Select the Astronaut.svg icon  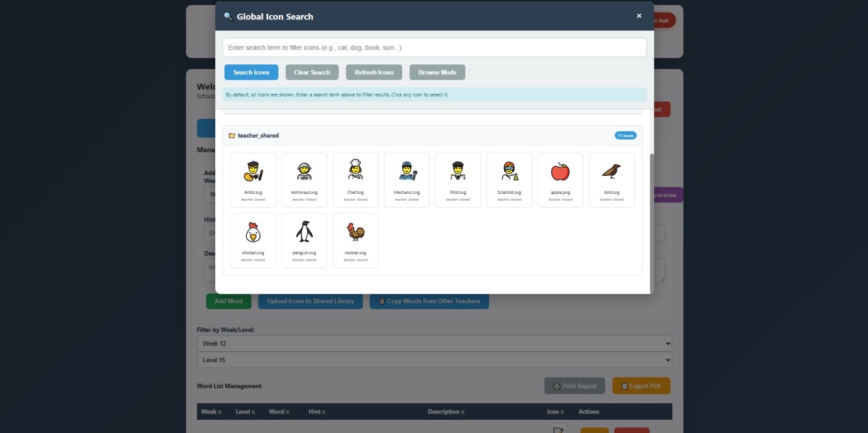pos(305,179)
